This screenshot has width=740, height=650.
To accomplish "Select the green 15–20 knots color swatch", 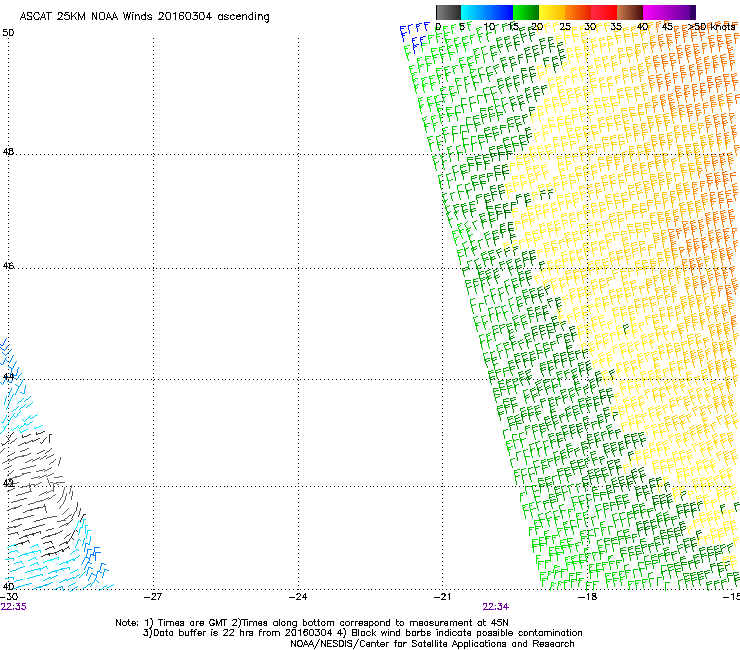I will [526, 12].
